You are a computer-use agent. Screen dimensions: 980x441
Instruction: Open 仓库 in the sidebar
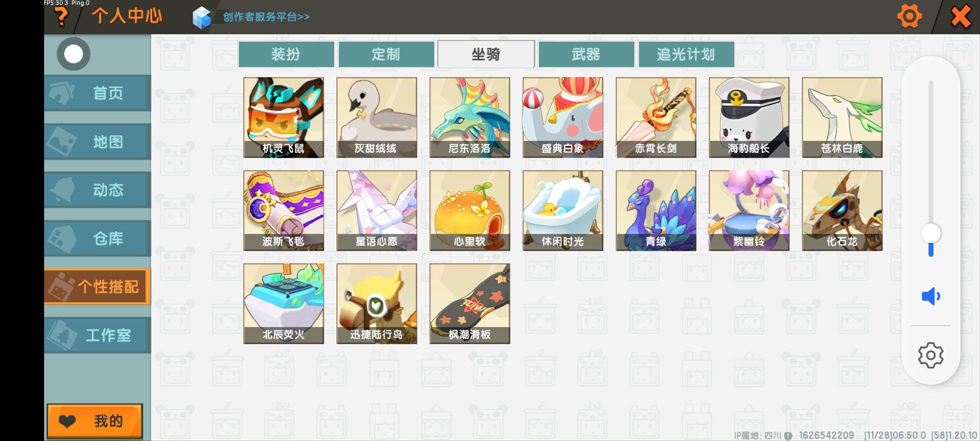click(x=97, y=238)
